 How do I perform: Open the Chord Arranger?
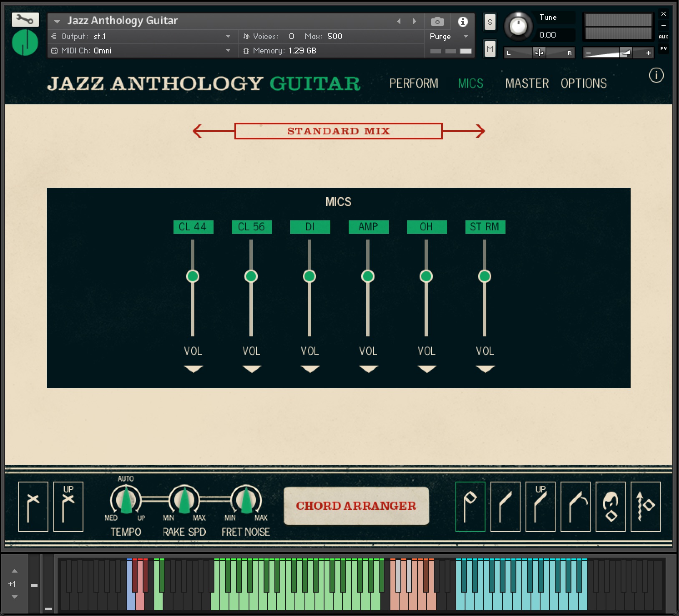click(356, 506)
